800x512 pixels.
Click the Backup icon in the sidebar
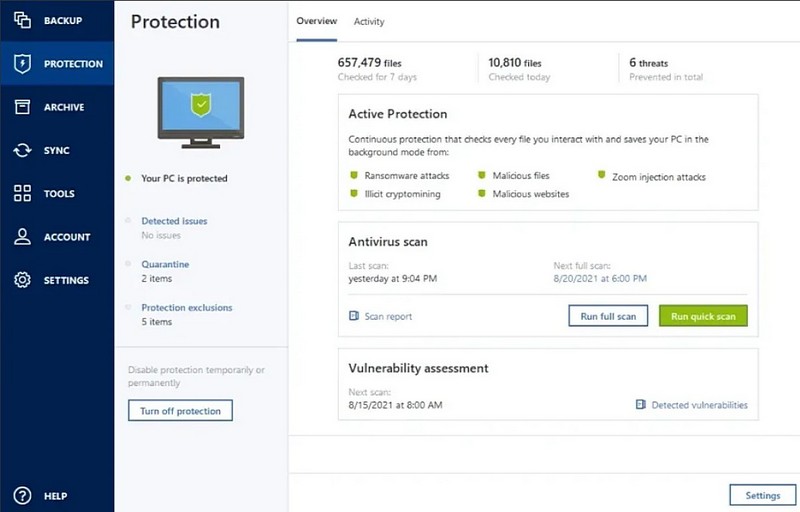(22, 21)
